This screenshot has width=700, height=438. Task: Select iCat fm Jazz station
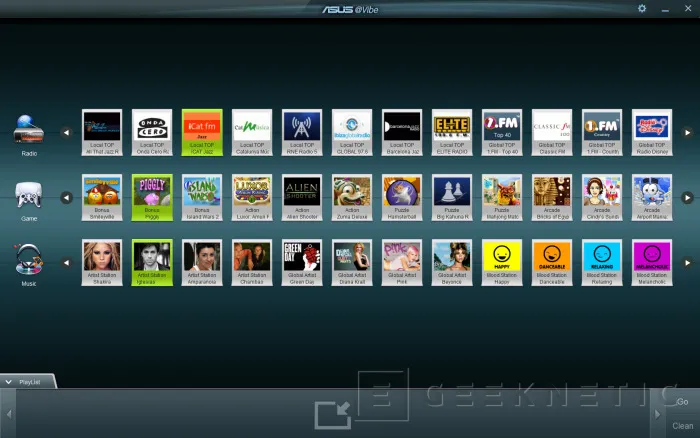(202, 133)
